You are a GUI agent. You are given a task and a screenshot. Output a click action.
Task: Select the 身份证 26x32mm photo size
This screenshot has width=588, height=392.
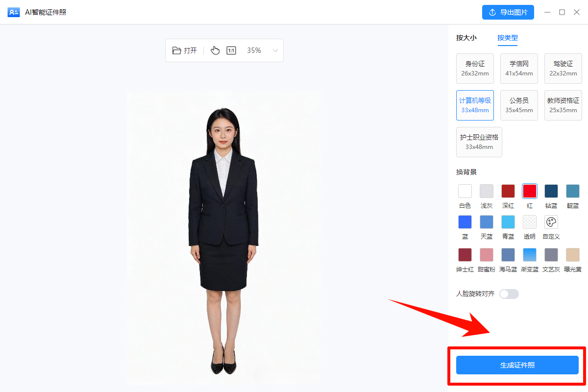pyautogui.click(x=474, y=69)
